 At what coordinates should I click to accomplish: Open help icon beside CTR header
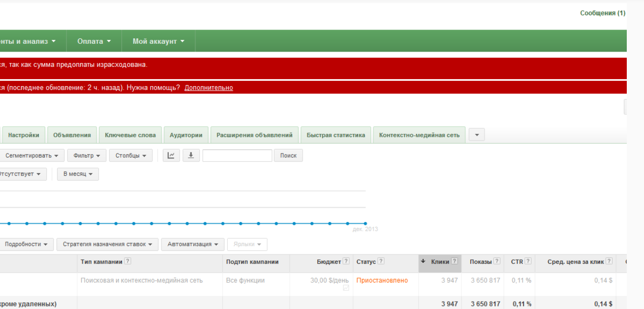528,261
